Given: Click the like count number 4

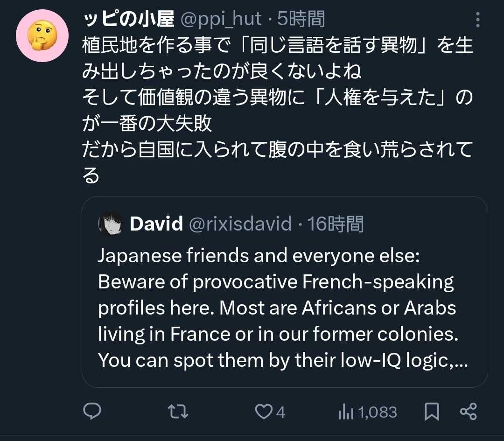Looking at the screenshot, I should pyautogui.click(x=280, y=412).
